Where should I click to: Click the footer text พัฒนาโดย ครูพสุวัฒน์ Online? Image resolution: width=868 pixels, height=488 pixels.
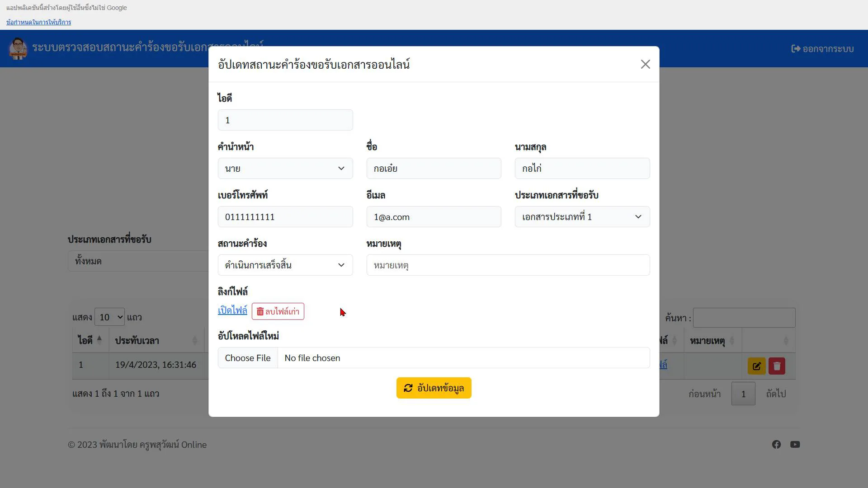coord(153,445)
